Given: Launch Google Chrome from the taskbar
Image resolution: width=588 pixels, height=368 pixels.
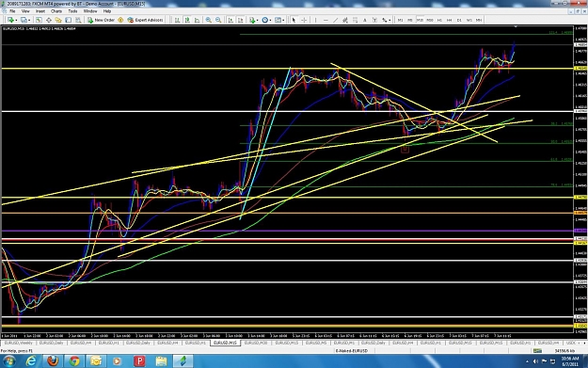Looking at the screenshot, I should click(74, 361).
